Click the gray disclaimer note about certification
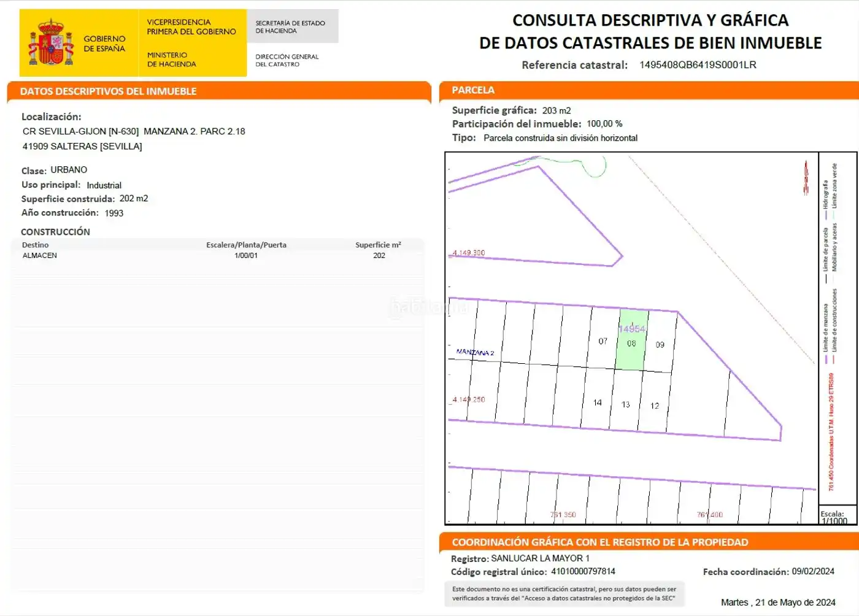 coord(564,593)
